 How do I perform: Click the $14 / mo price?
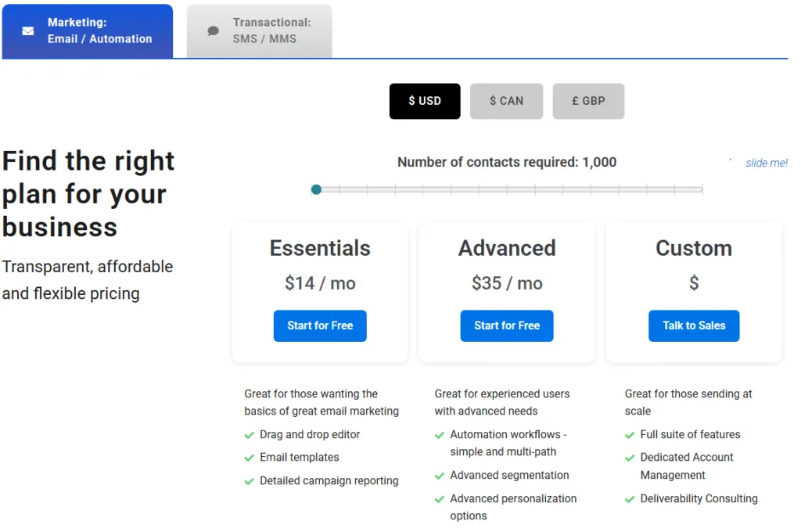click(320, 283)
